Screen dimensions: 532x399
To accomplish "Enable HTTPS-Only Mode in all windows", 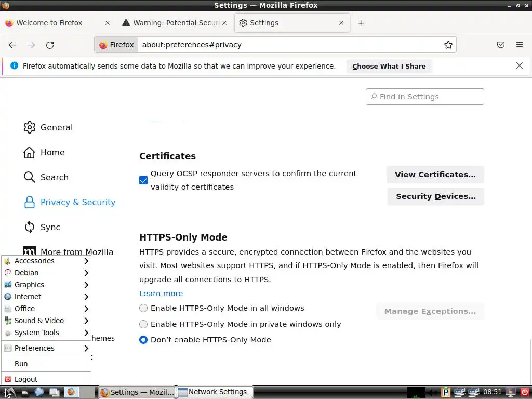I will click(143, 308).
